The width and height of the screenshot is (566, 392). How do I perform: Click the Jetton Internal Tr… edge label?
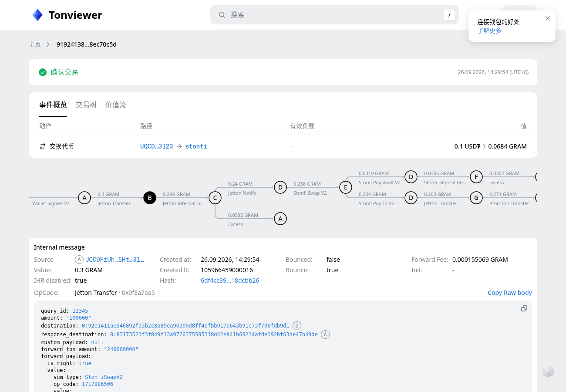184,203
